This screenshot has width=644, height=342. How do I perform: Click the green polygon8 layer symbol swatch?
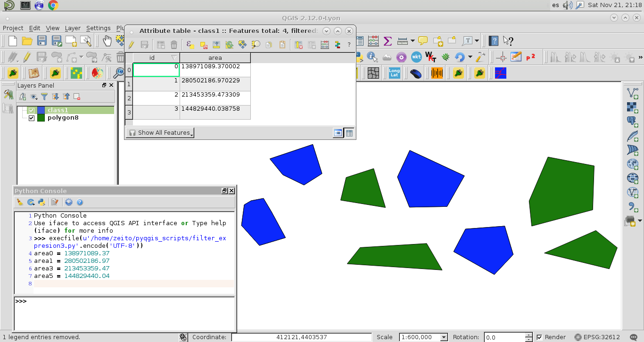point(41,118)
